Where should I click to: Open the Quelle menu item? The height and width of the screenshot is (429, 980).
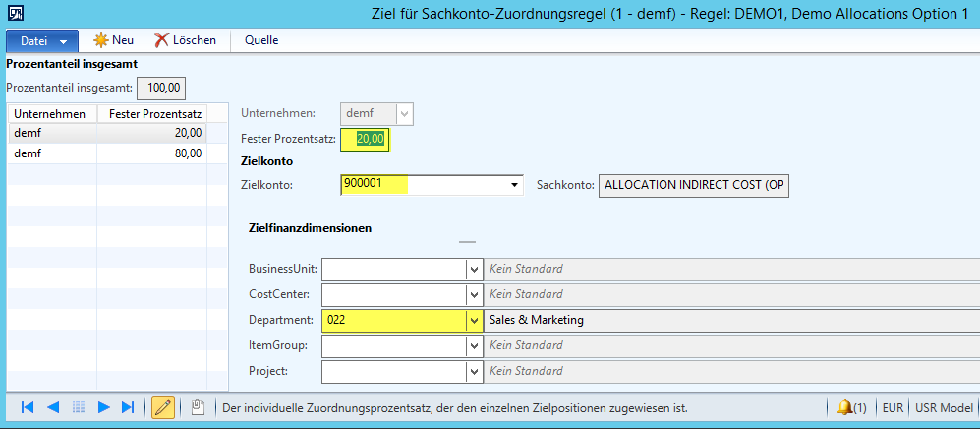pyautogui.click(x=261, y=40)
